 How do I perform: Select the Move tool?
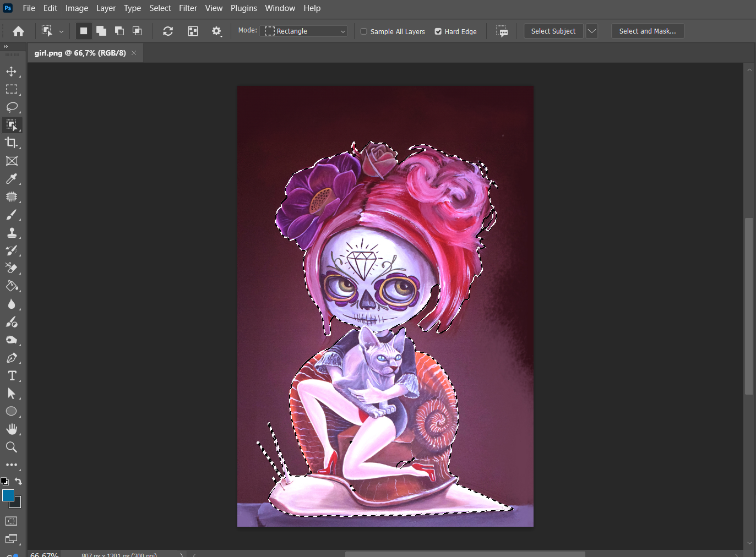tap(12, 72)
